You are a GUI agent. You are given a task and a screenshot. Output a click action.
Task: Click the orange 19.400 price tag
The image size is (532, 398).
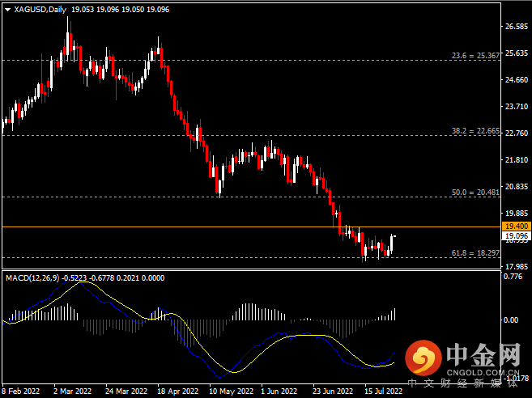click(x=516, y=227)
